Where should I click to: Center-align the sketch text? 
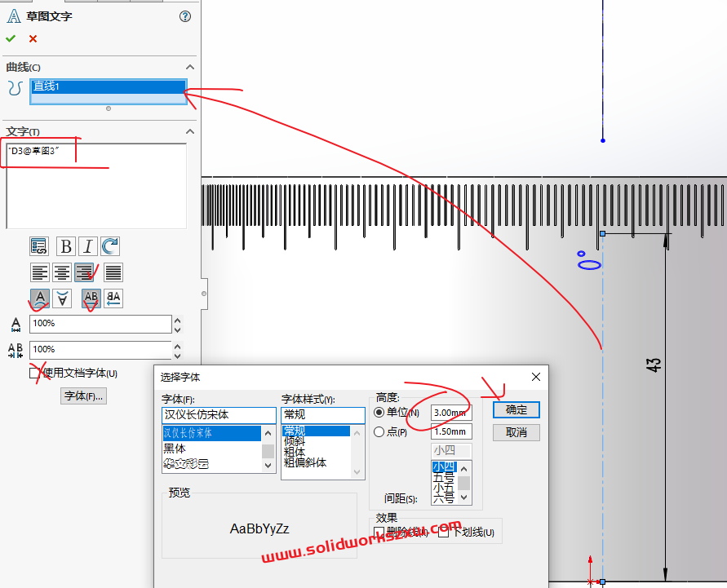click(x=62, y=272)
